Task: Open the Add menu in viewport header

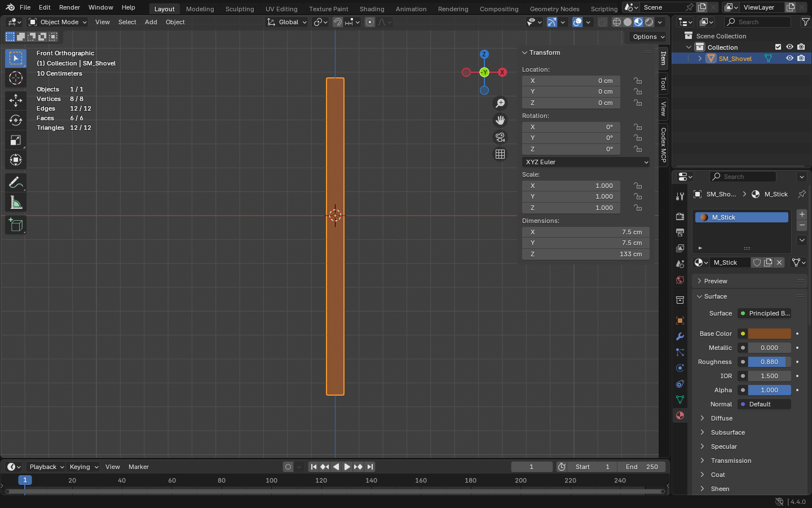Action: pos(151,22)
